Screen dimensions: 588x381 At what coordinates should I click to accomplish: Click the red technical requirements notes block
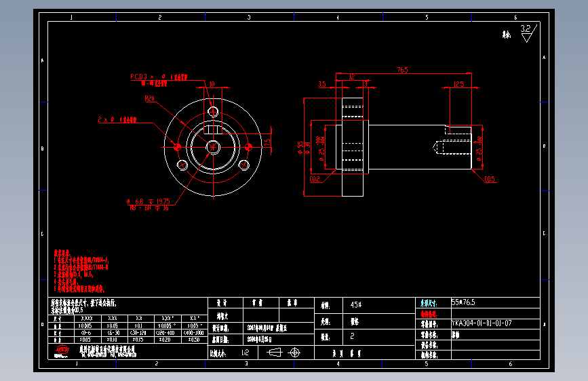[x=81, y=271]
